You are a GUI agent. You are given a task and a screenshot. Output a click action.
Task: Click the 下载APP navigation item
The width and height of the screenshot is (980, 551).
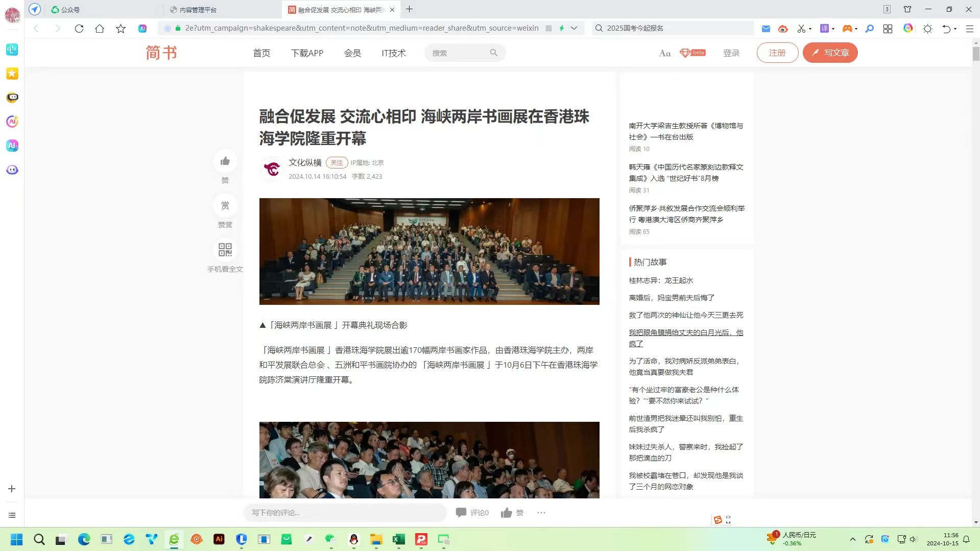tap(307, 53)
